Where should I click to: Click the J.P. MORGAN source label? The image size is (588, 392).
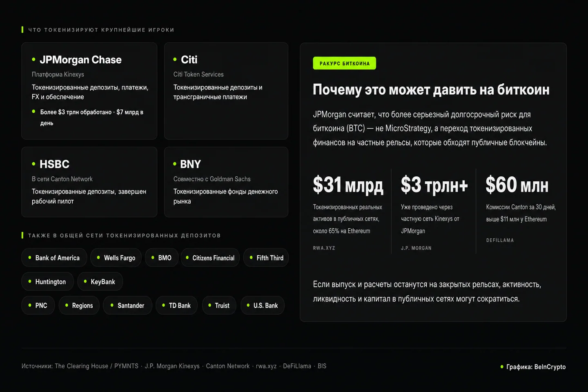click(416, 248)
